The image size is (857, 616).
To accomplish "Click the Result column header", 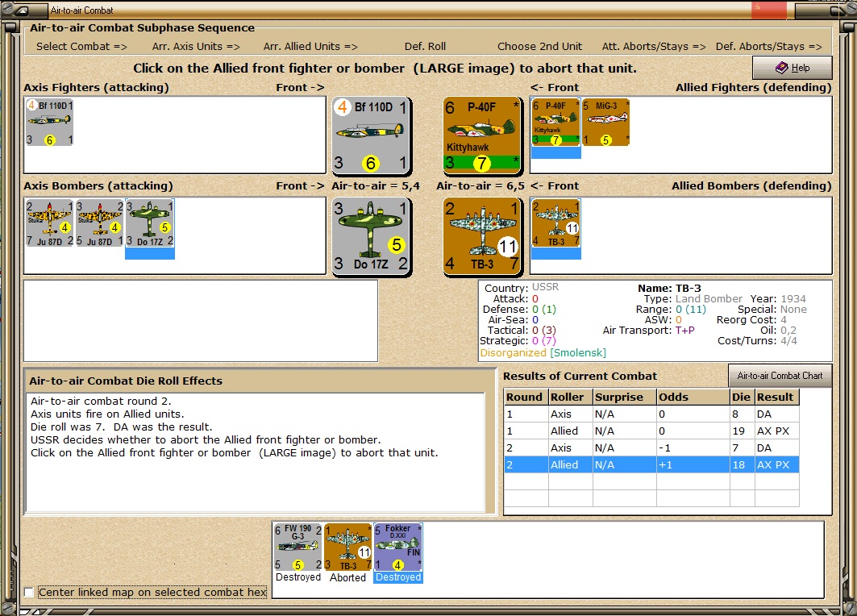I will point(776,397).
